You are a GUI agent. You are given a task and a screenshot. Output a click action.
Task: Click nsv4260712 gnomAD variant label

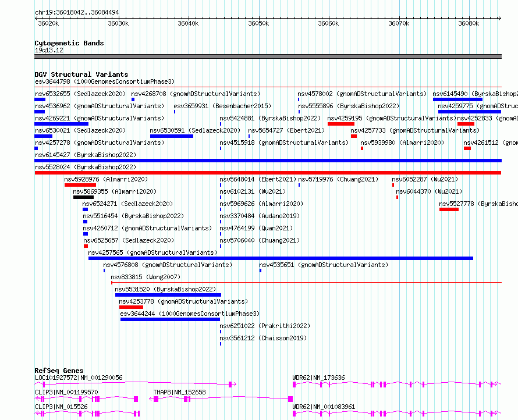(147, 228)
